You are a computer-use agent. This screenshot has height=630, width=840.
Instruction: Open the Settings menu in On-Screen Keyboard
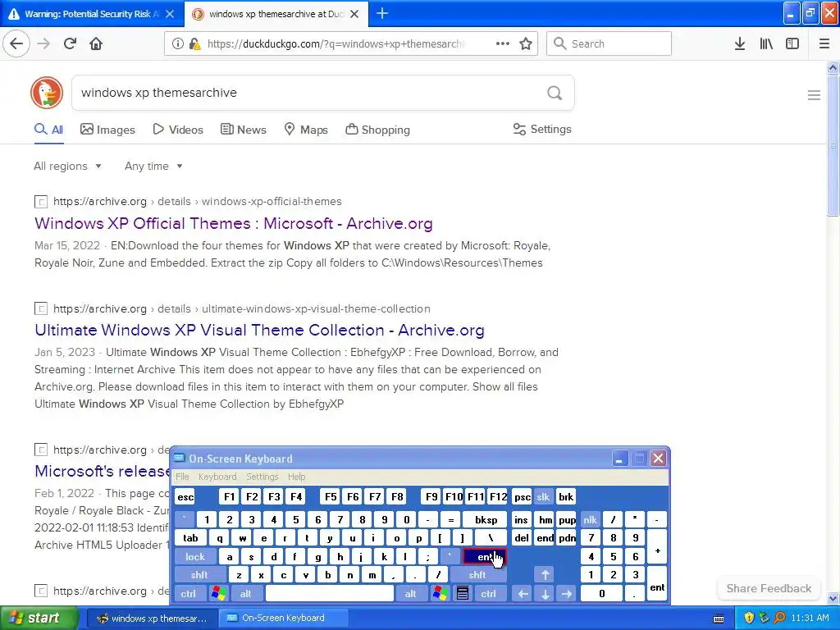262,477
